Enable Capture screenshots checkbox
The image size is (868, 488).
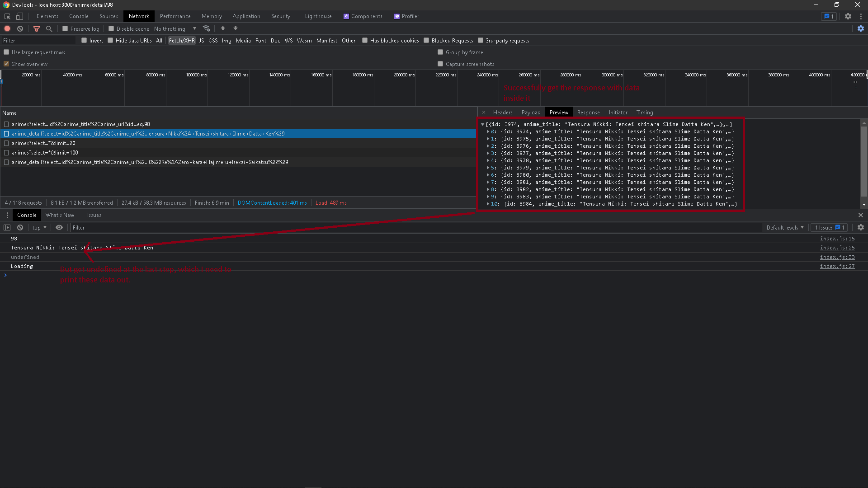[440, 64]
